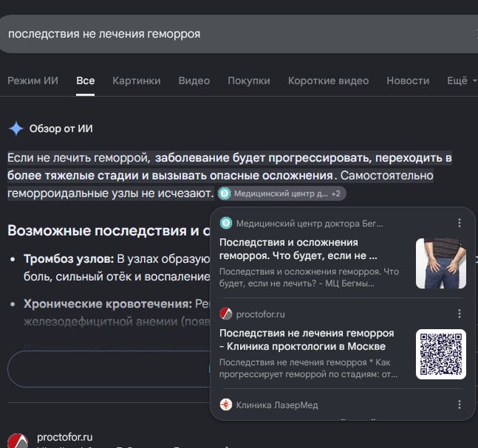Open the Медицинский центр +2 sources chip
The width and height of the screenshot is (478, 448).
(x=281, y=193)
